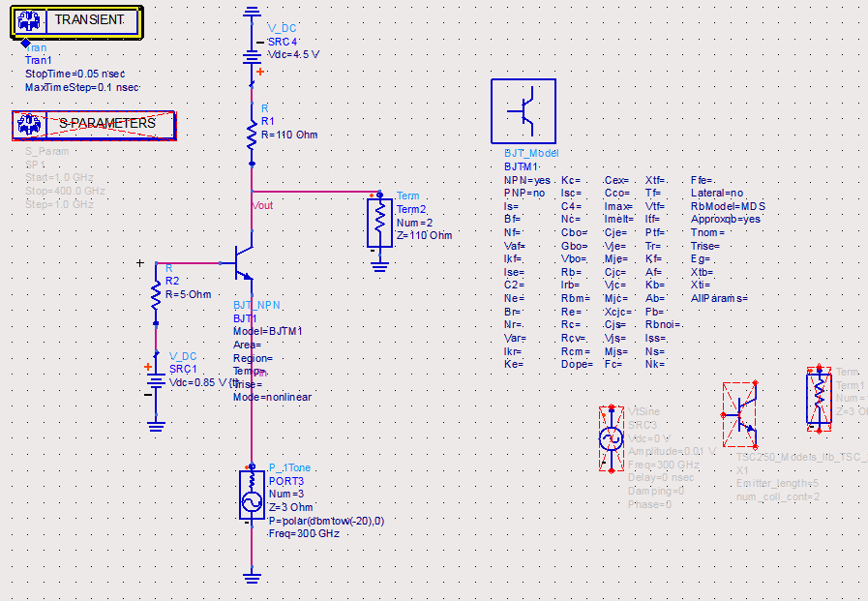This screenshot has height=601, width=868.
Task: Click the Vdc=4.5 V parameter text
Action: coord(293,55)
